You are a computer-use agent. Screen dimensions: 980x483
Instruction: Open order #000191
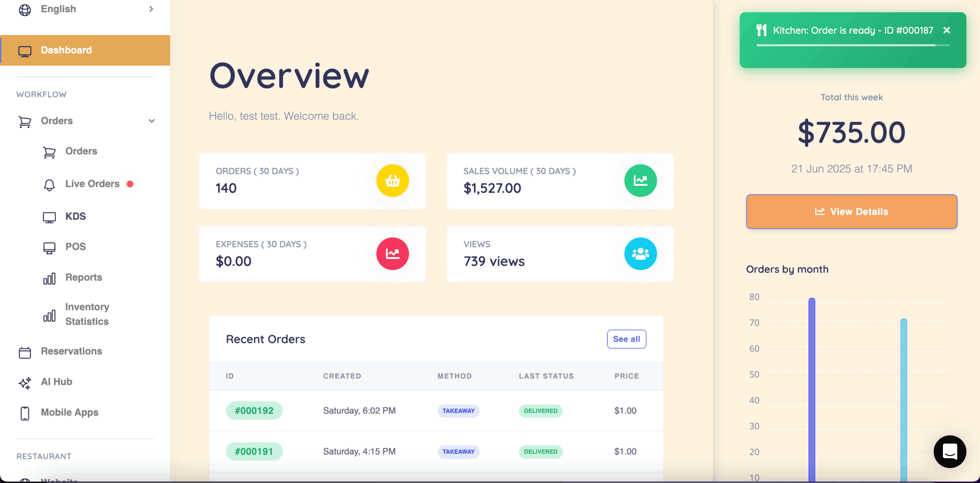click(254, 452)
